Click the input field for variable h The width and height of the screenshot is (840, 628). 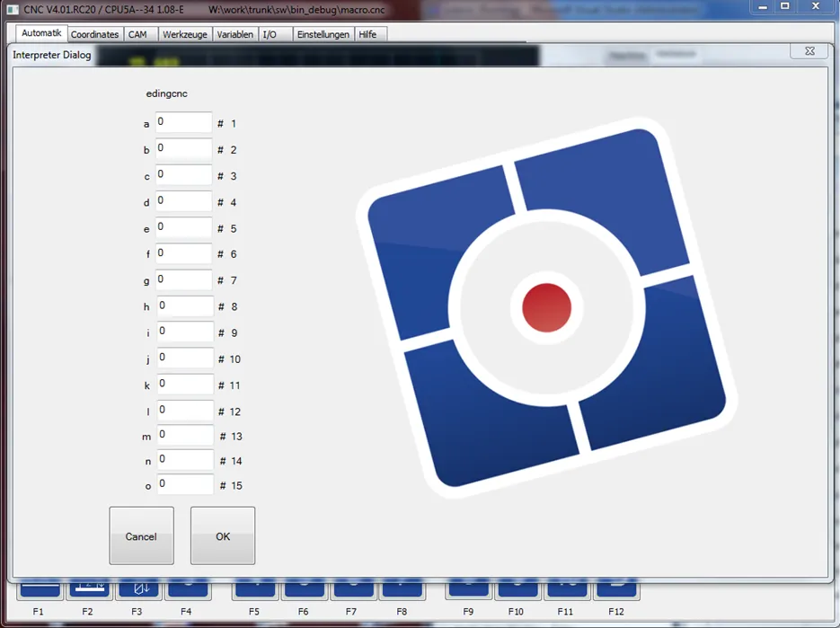185,306
